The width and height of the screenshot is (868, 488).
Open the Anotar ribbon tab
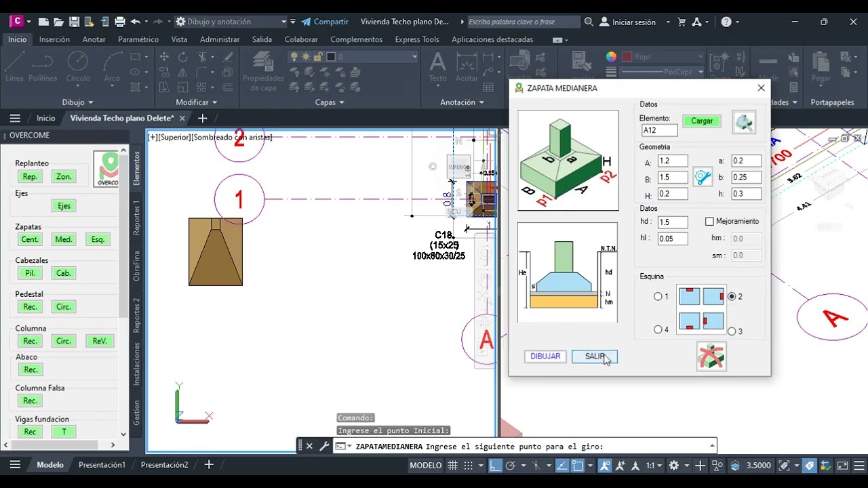(94, 39)
